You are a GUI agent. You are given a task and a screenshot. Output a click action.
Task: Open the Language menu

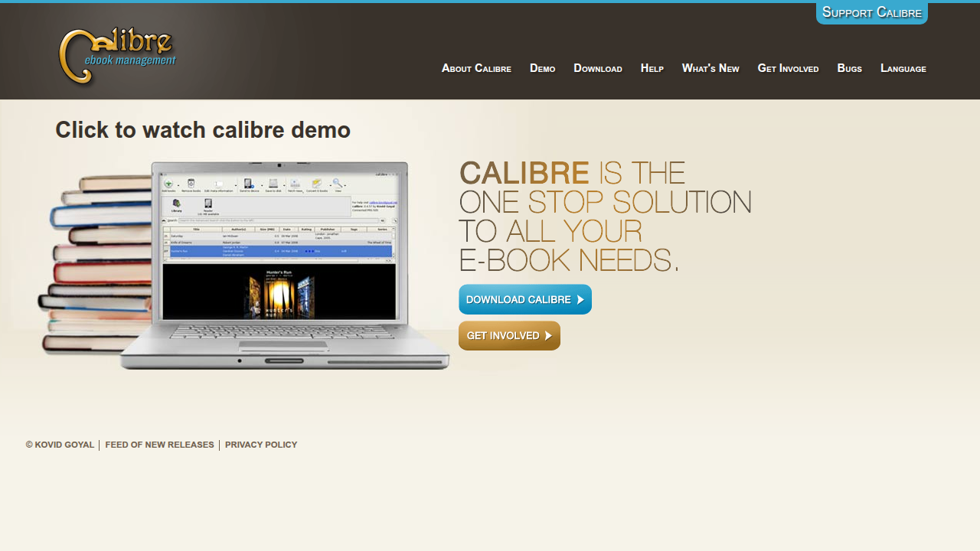click(x=903, y=68)
